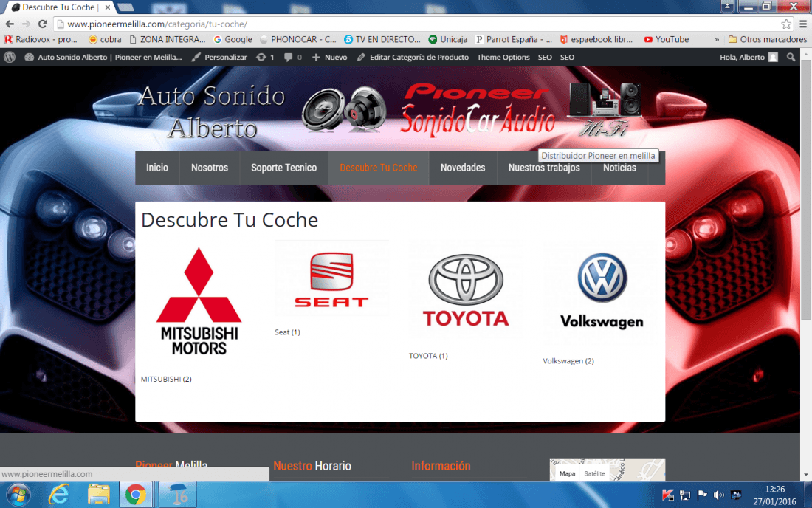Open Kaspersky tray icon
The height and width of the screenshot is (508, 812).
(668, 495)
